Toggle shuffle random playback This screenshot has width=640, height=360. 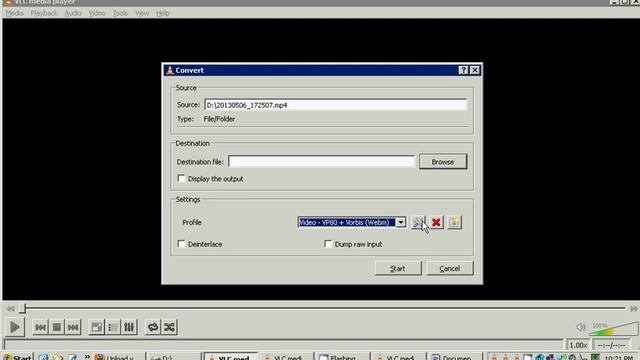(x=169, y=327)
